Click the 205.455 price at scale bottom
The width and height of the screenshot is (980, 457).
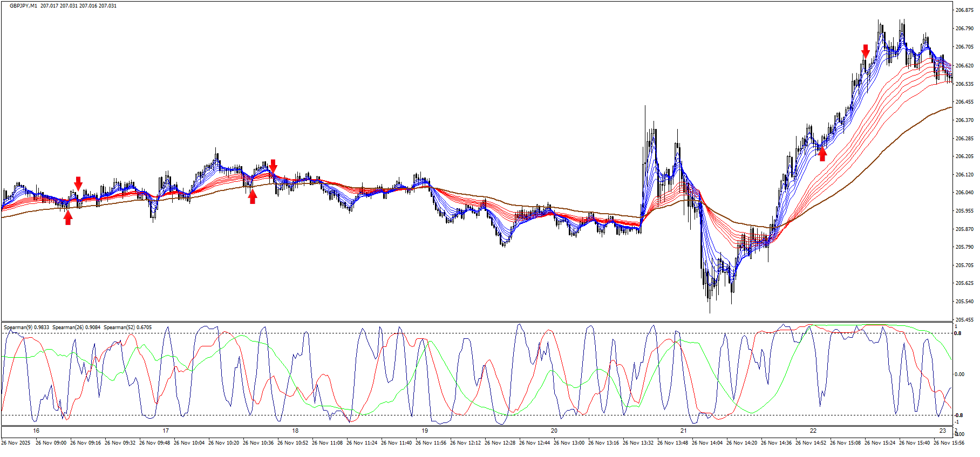[x=964, y=319]
